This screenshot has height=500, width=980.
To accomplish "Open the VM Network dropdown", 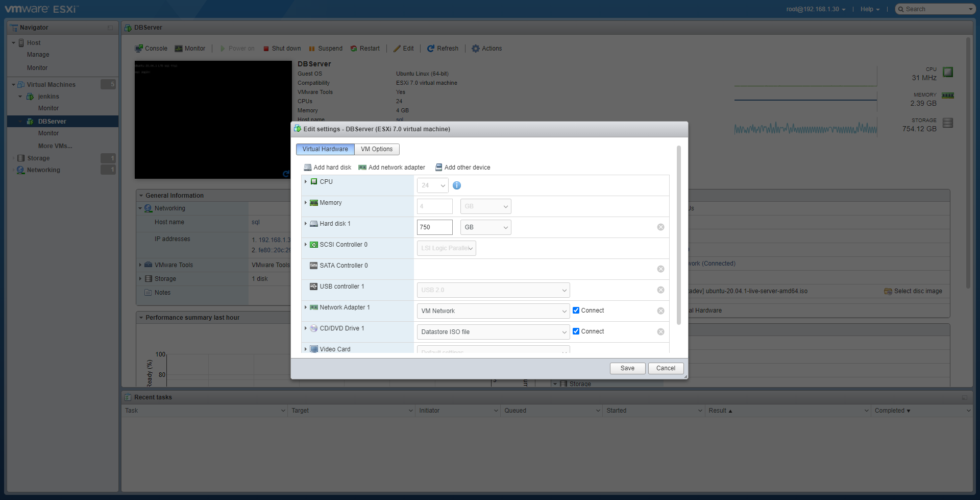I will coord(493,311).
